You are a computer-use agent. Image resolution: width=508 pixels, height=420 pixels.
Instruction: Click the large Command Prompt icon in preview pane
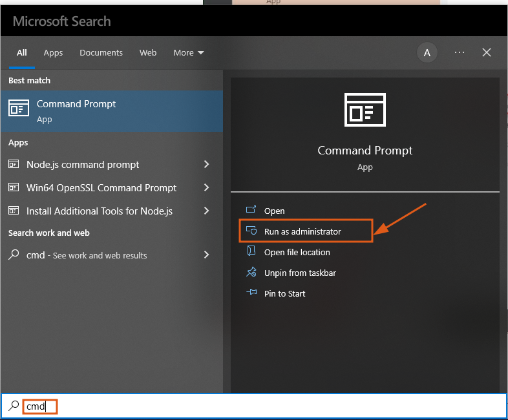coord(365,110)
